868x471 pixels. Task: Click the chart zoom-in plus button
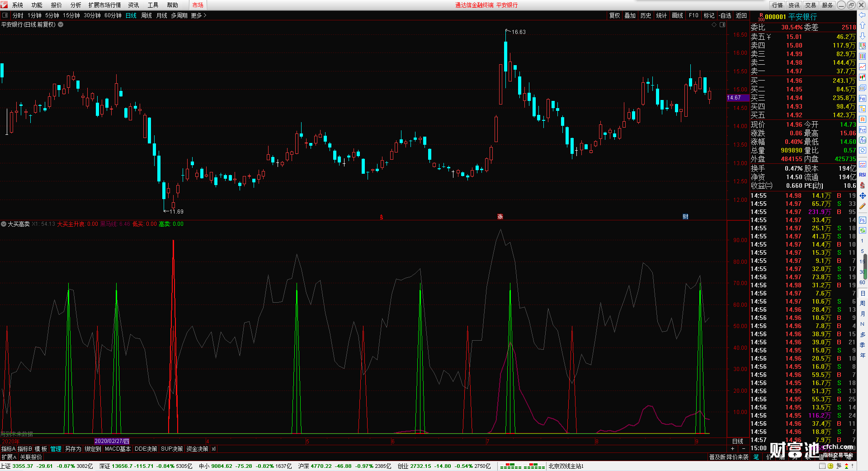[x=733, y=449]
